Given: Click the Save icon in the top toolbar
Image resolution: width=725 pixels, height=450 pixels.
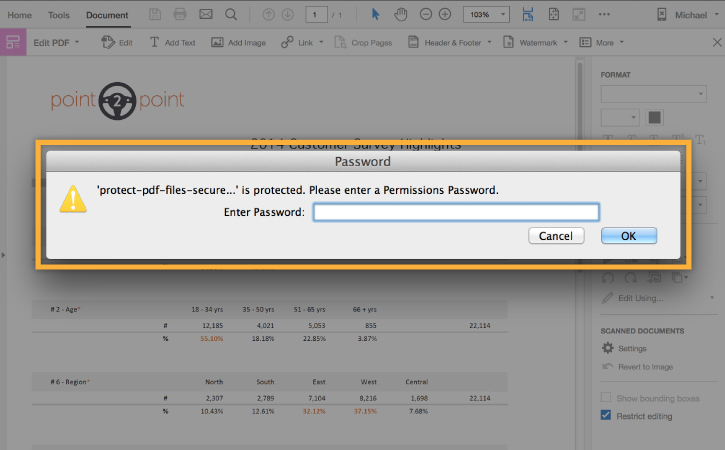Looking at the screenshot, I should [155, 14].
